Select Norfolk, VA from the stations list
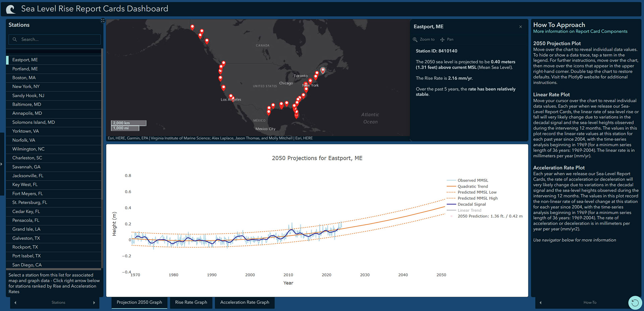Viewport: 644px width, 311px height. (23, 140)
